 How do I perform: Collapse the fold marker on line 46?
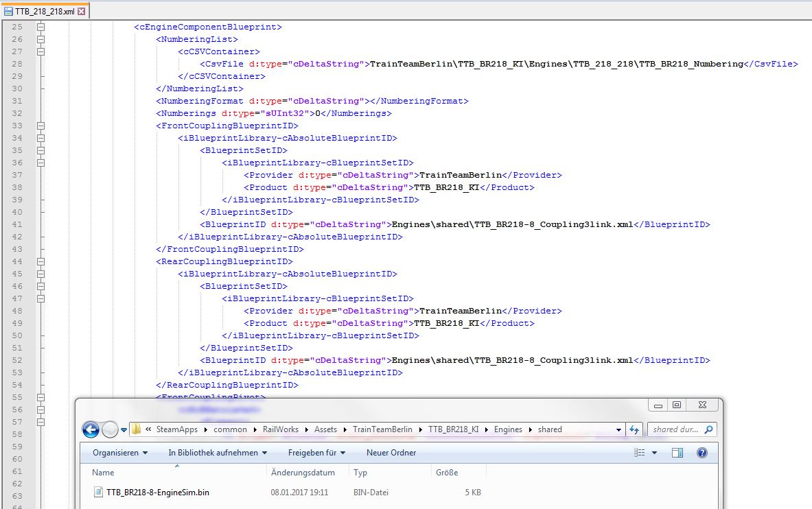40,286
